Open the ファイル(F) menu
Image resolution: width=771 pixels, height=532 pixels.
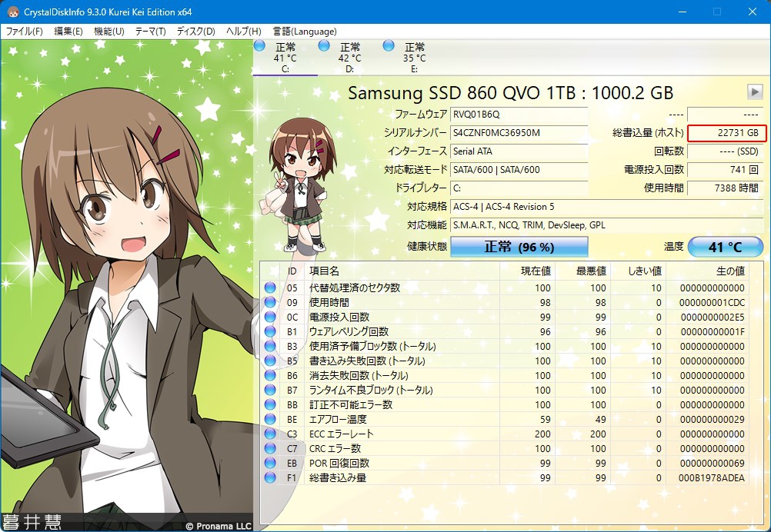[x=25, y=32]
